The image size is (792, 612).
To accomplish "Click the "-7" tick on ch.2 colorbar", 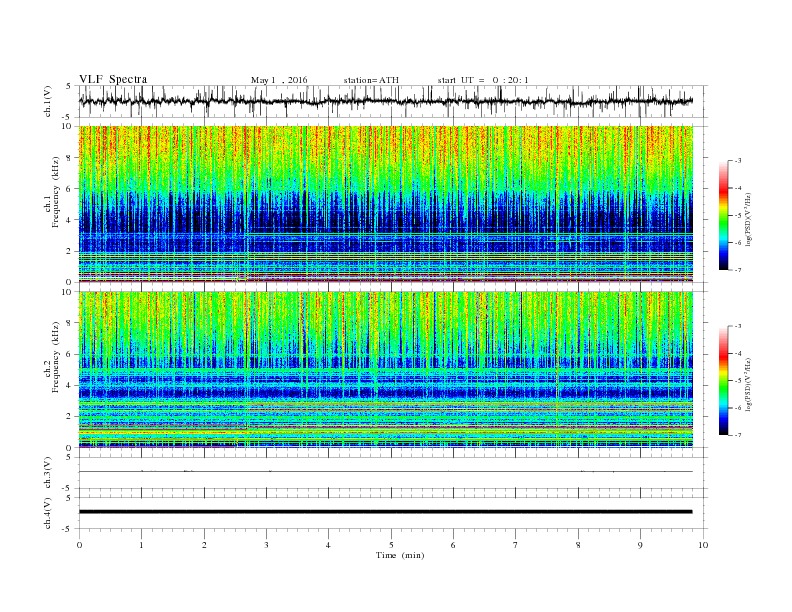I will click(x=737, y=435).
